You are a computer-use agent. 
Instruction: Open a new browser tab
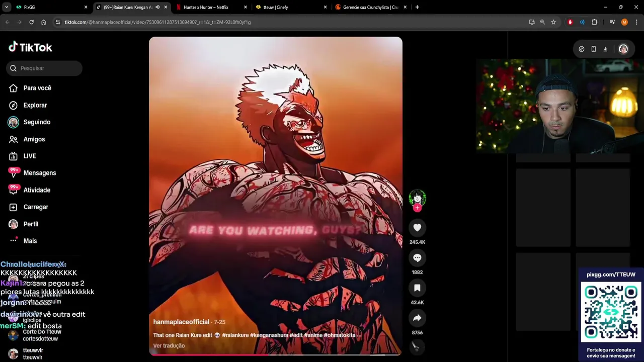click(x=417, y=7)
